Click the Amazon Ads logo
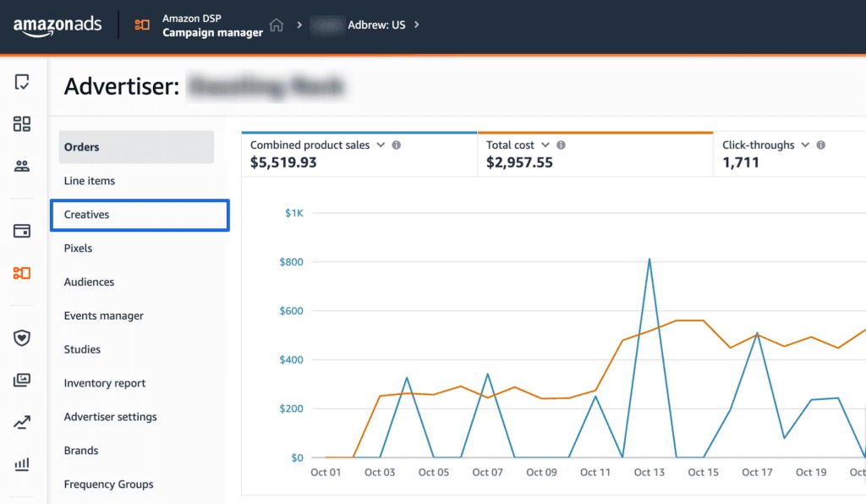866x504 pixels. (57, 26)
